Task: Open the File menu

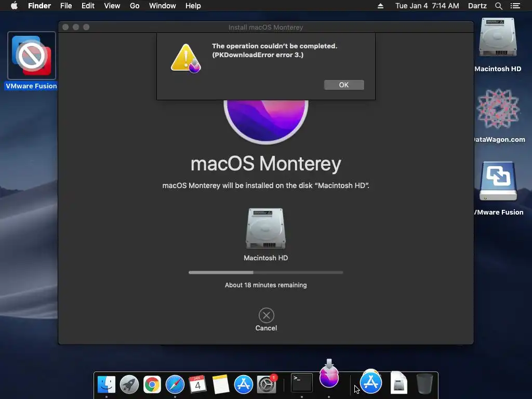Action: 66,6
